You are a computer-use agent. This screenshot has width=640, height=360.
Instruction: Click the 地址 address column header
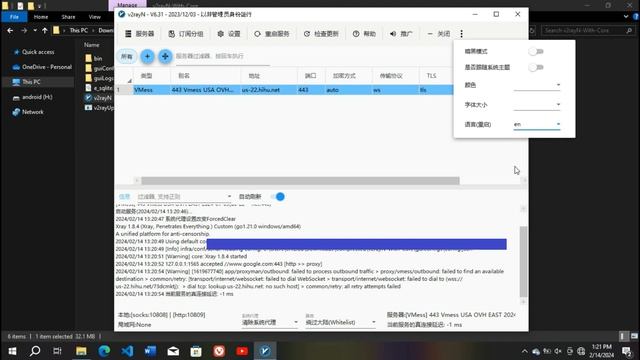tap(254, 76)
